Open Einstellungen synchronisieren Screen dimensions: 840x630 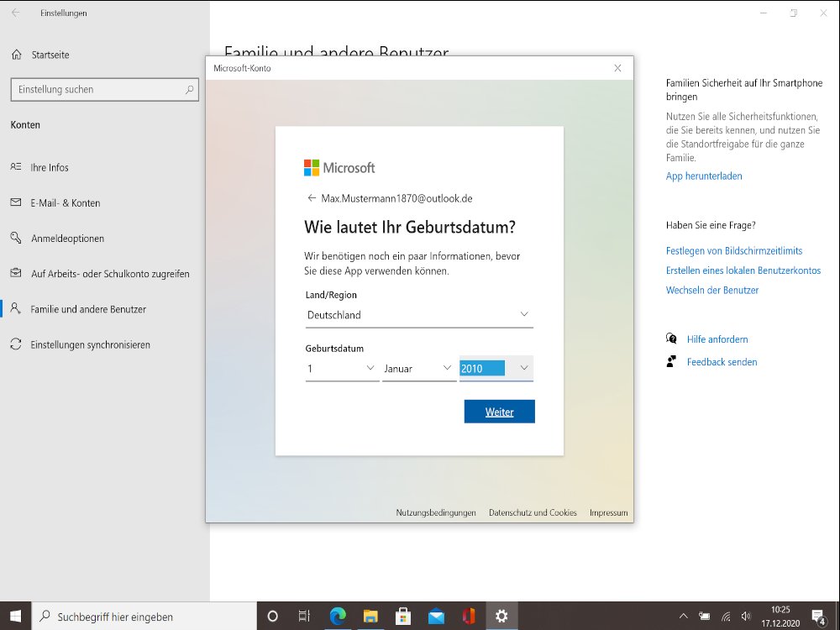tap(90, 344)
